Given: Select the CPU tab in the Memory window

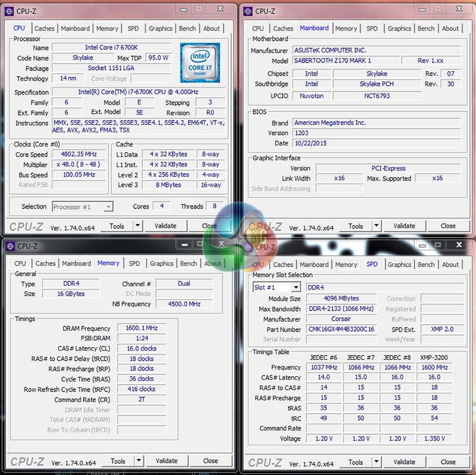Looking at the screenshot, I should click(20, 263).
